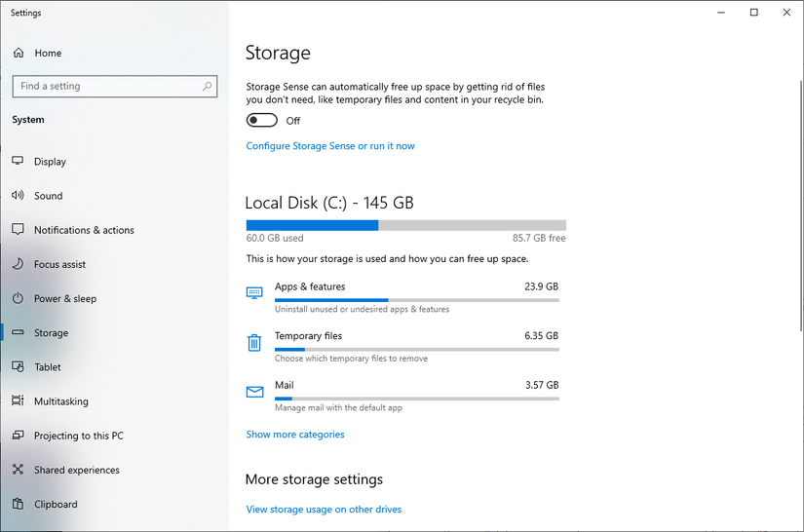Click the Shared experiences icon

(18, 470)
